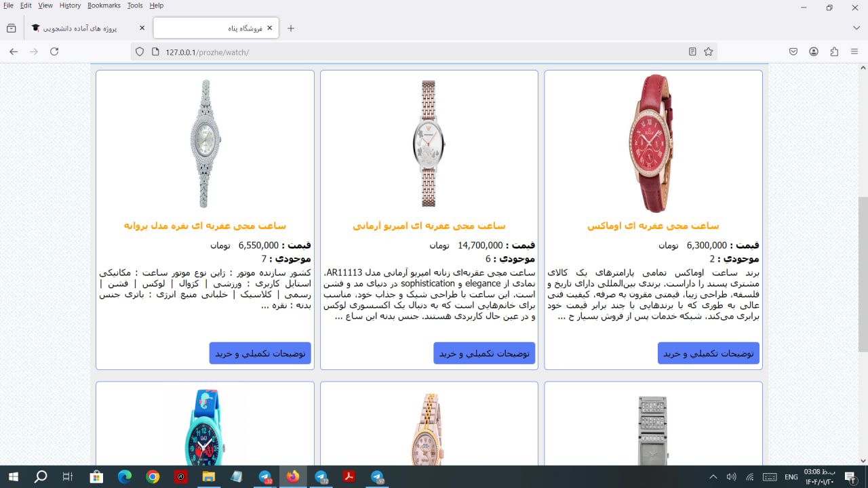This screenshot has width=868, height=488.
Task: Open the Bookmarks menu
Action: pyautogui.click(x=104, y=5)
